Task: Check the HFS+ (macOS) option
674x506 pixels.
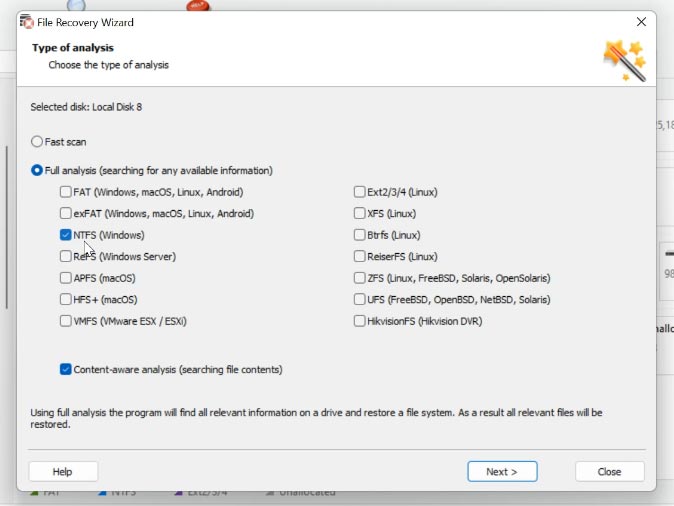Action: (x=65, y=299)
